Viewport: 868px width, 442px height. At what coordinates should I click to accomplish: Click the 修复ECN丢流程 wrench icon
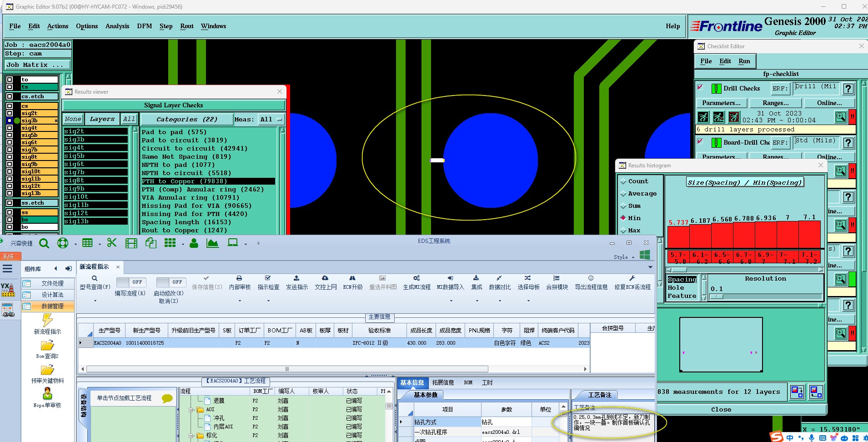(x=632, y=278)
